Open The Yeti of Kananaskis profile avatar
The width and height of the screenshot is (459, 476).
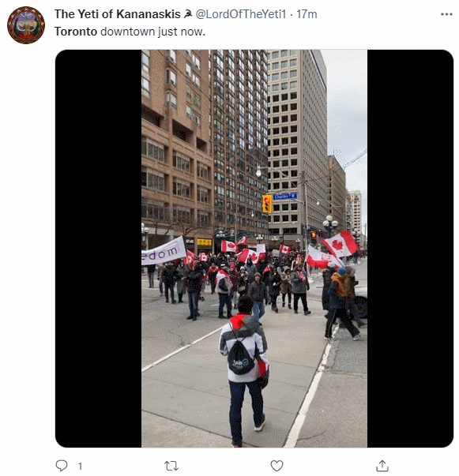(x=26, y=25)
